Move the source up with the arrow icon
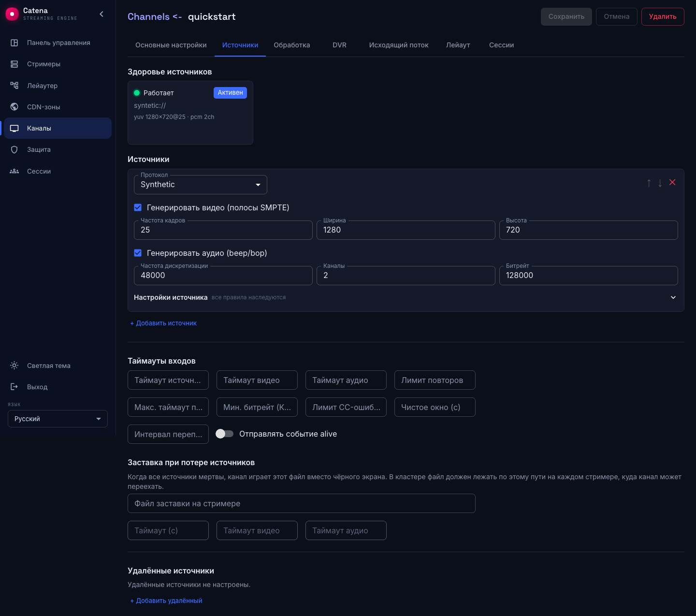 [x=649, y=183]
